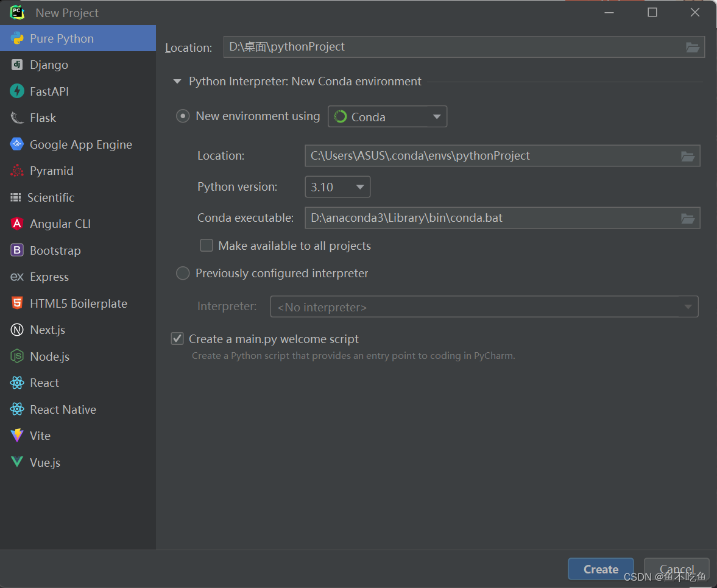The width and height of the screenshot is (717, 588).
Task: Click the Pyramid framework icon
Action: [x=17, y=171]
